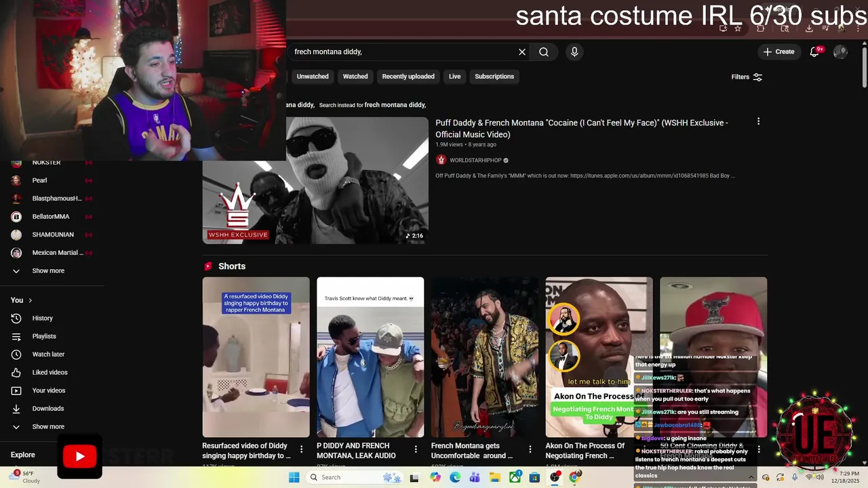Open Microsoft Edge from the taskbar
Viewport: 868px width, 488px height.
[455, 477]
